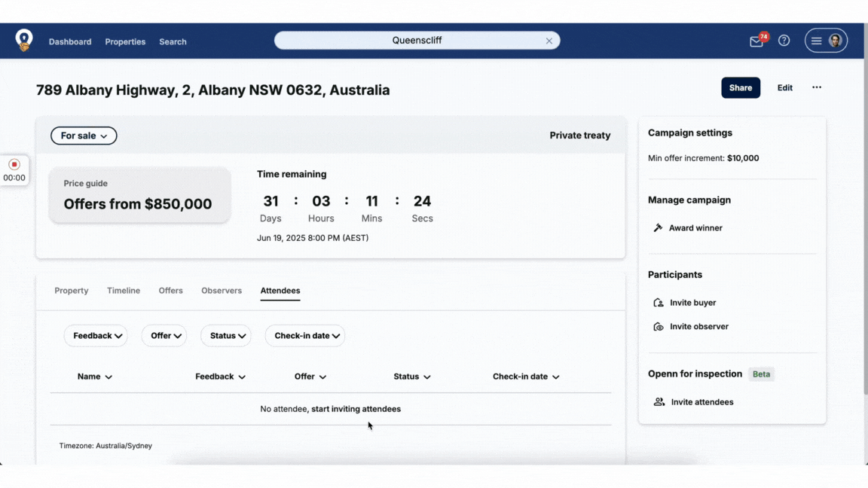Image resolution: width=868 pixels, height=488 pixels.
Task: Click the Award winner gavel icon
Action: click(x=658, y=228)
